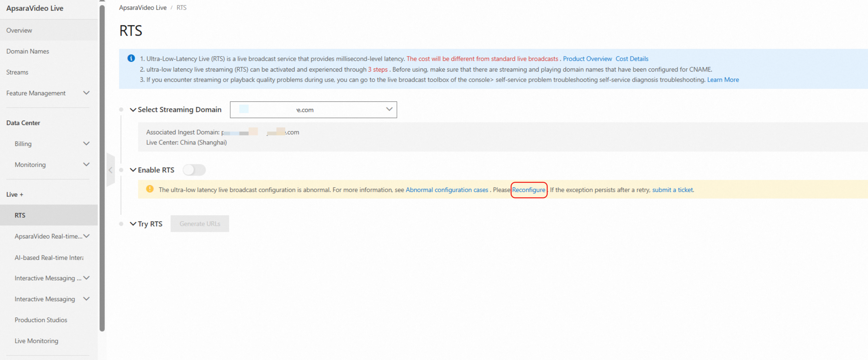This screenshot has width=868, height=360.
Task: Expand Billing submenu chevron
Action: 86,143
